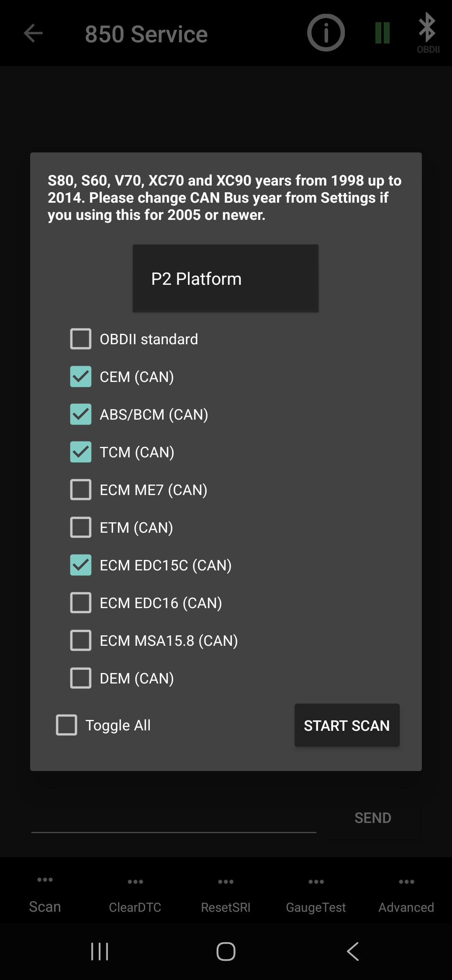Tap the Bluetooth OBDII status icon
Image resolution: width=452 pixels, height=980 pixels.
point(428,33)
